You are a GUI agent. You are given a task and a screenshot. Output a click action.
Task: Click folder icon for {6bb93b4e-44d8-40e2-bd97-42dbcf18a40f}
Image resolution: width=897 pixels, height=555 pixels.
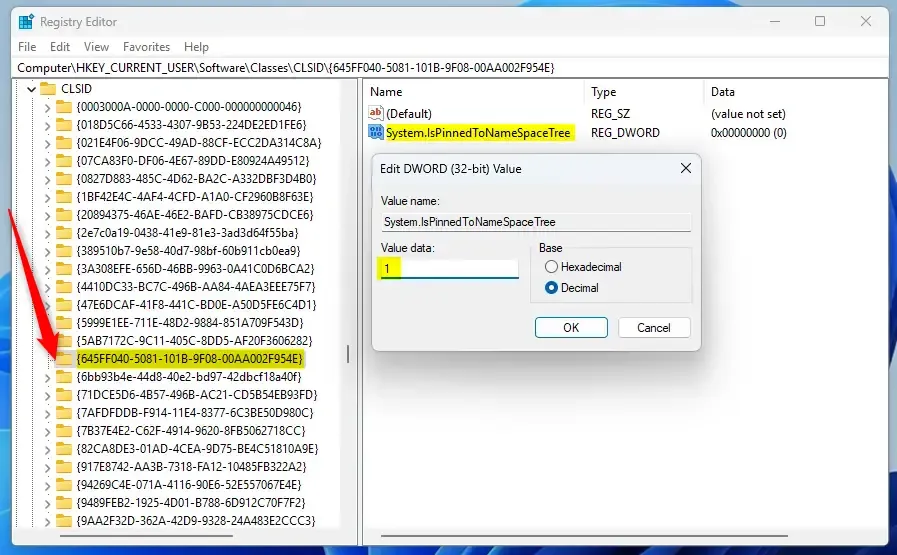coord(64,377)
